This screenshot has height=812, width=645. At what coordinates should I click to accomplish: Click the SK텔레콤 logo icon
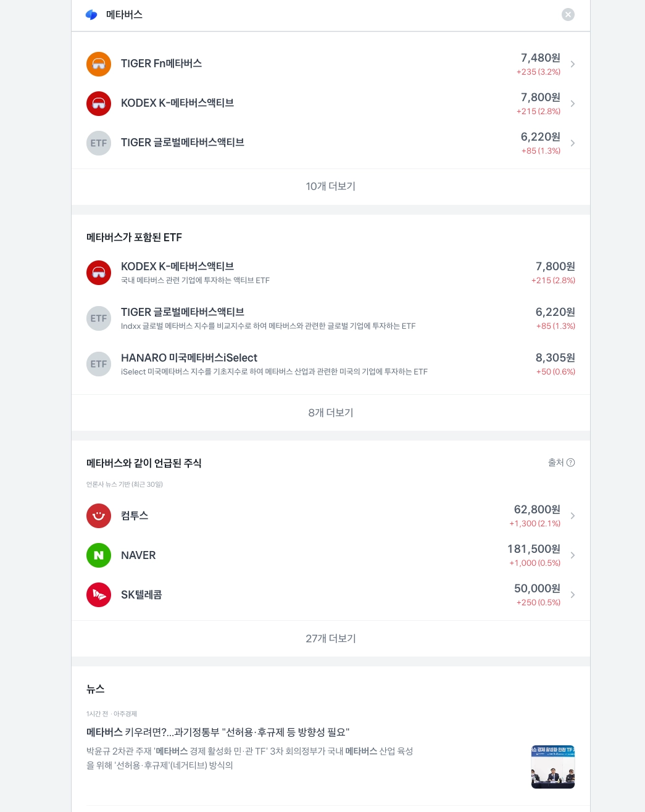point(99,595)
